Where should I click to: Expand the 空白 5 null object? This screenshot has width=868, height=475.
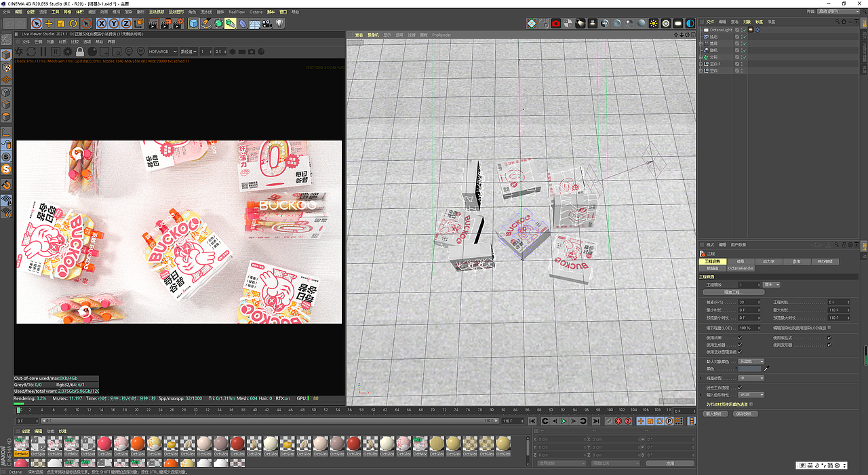click(701, 64)
